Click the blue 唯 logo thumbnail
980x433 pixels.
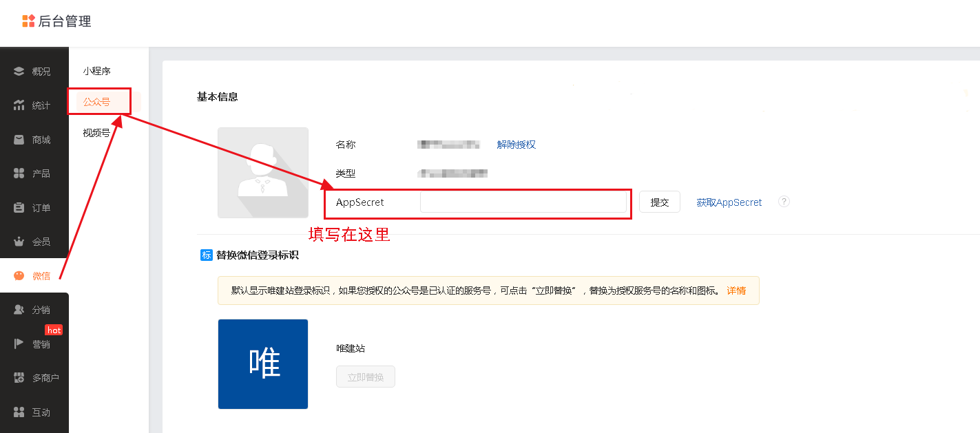pyautogui.click(x=263, y=364)
